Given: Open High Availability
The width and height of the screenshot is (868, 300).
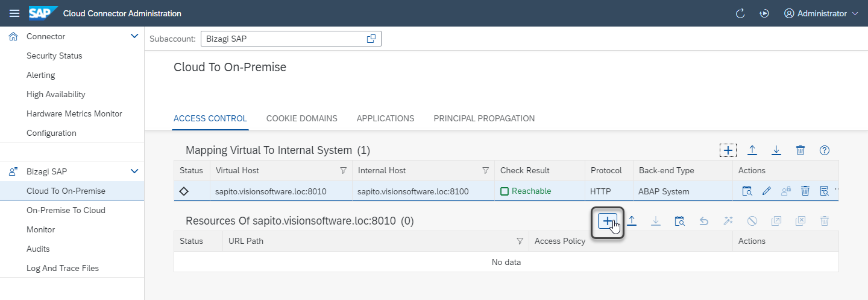Looking at the screenshot, I should coord(56,94).
